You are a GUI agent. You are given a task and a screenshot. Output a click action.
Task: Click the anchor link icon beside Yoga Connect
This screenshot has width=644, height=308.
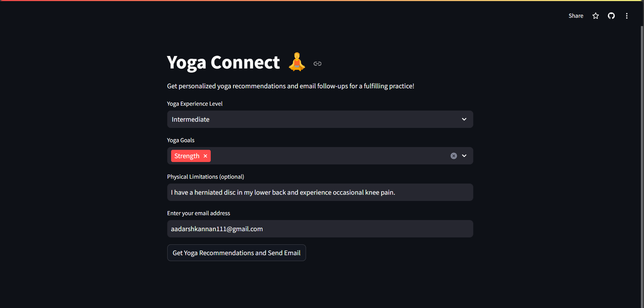click(x=317, y=64)
